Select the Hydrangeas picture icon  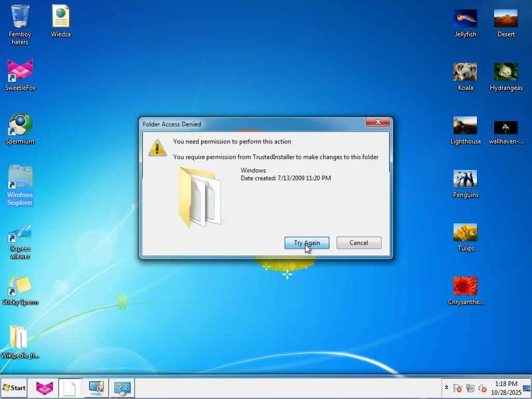point(506,77)
